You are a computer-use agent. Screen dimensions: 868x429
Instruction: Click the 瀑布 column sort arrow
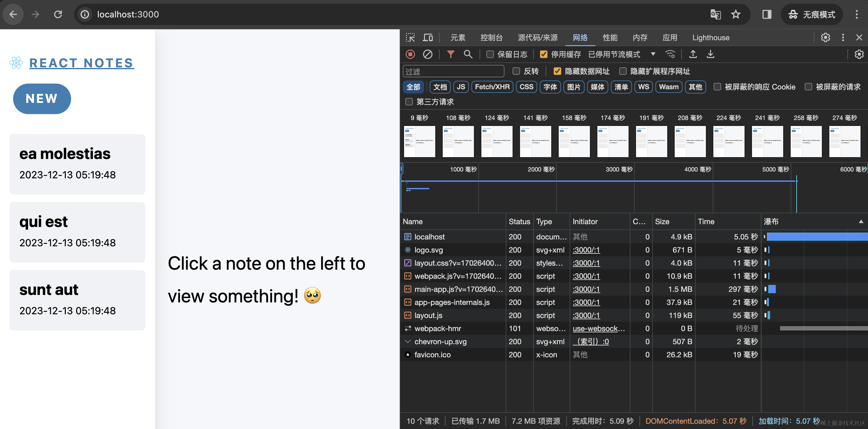pos(861,222)
